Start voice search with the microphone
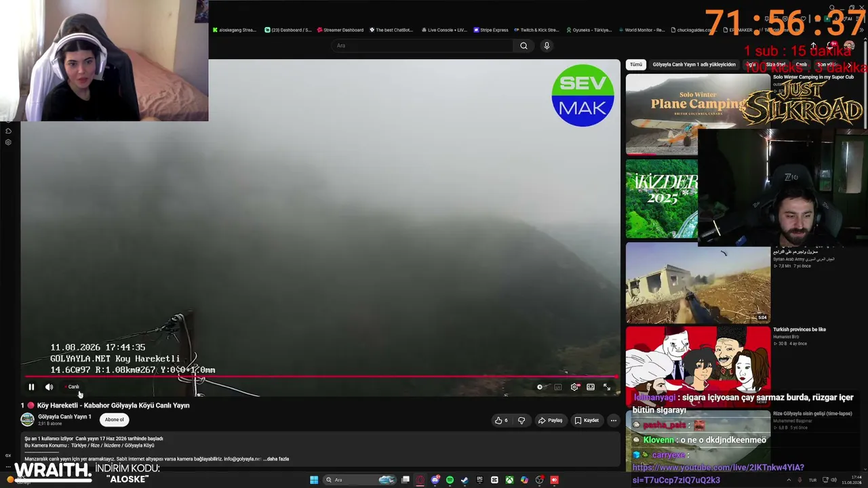The width and height of the screenshot is (868, 488). (547, 45)
